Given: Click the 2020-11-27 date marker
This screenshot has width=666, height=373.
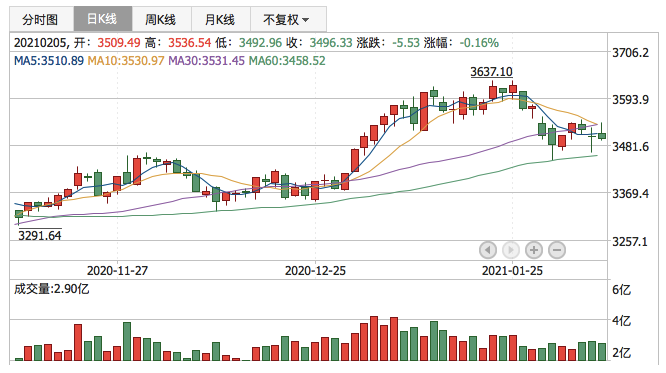Looking at the screenshot, I should pos(117,271).
